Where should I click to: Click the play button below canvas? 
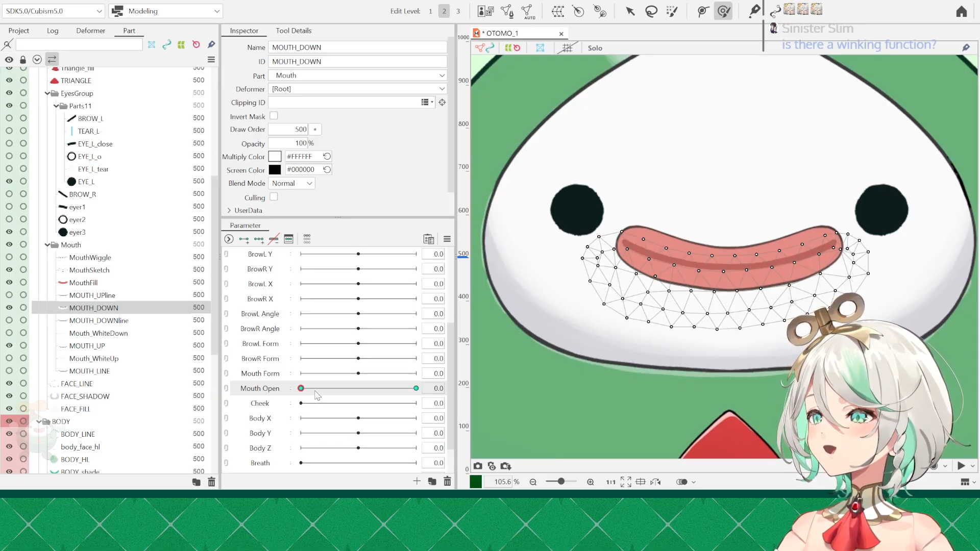click(961, 466)
